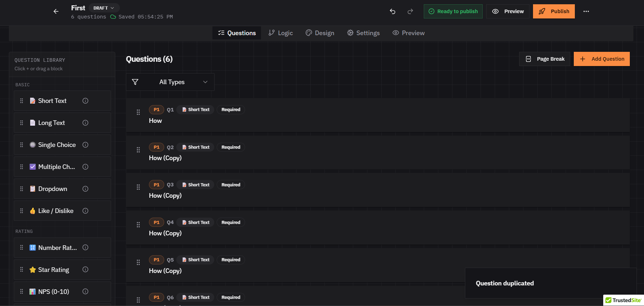Image resolution: width=644 pixels, height=306 pixels.
Task: Click the top bar Preview button
Action: (x=508, y=11)
